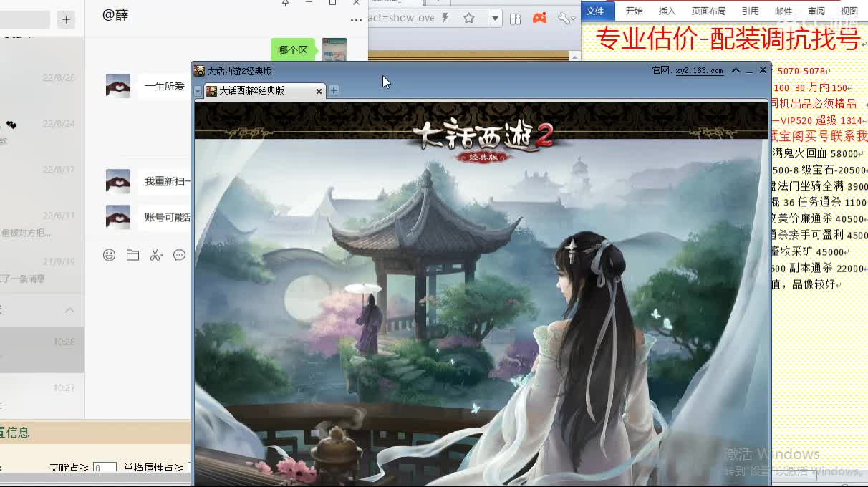Switch to the 引用 ribbon tab
Screen dimensions: 868x487
(x=750, y=11)
